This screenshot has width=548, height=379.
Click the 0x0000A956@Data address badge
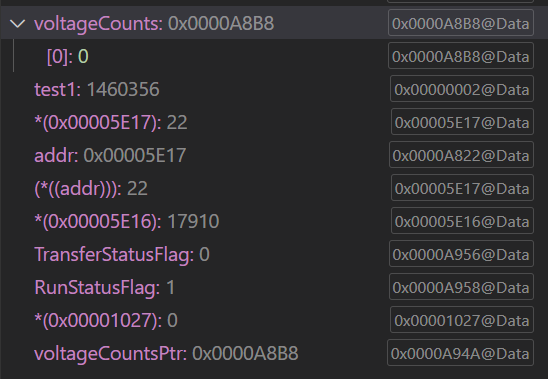coord(461,254)
